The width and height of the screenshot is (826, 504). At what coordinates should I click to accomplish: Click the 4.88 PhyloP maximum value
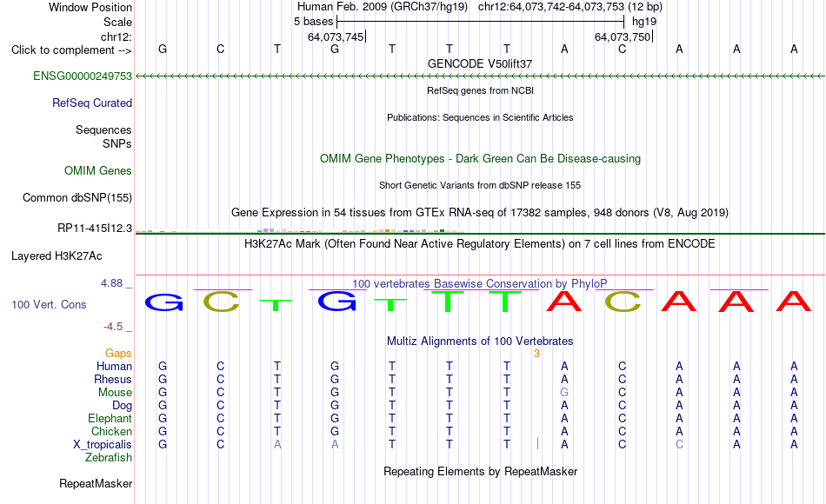tap(111, 283)
